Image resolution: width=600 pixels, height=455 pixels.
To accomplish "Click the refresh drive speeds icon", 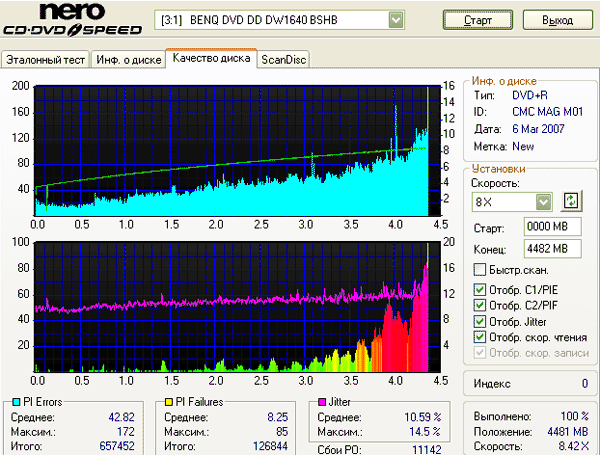I will (571, 201).
